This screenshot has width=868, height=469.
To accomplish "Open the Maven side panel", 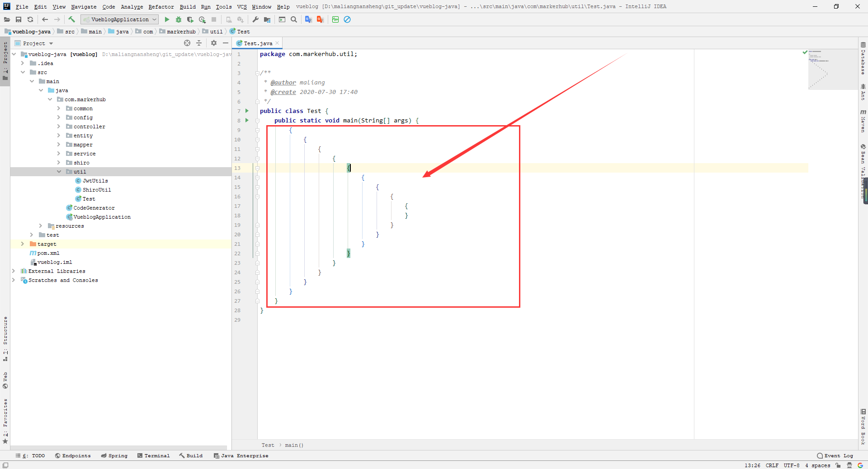I will point(863,121).
